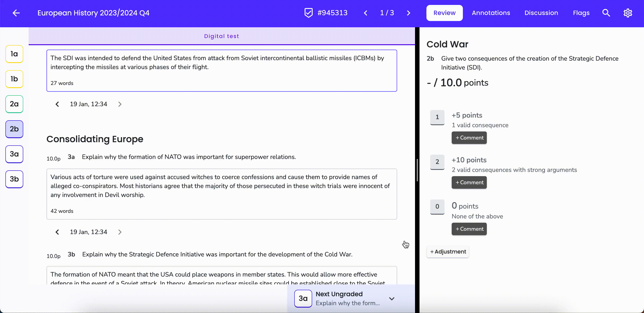Show earlier version of the 2b answer
The image size is (644, 313).
coord(57,104)
